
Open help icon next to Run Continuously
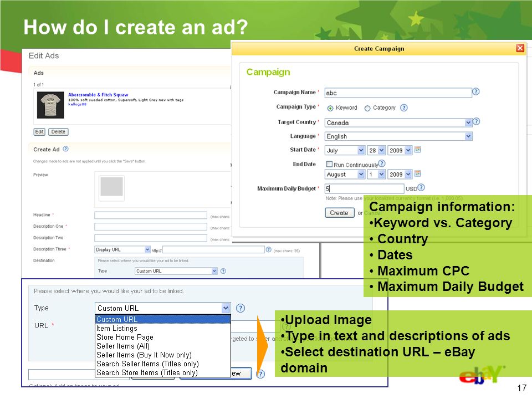(x=382, y=163)
